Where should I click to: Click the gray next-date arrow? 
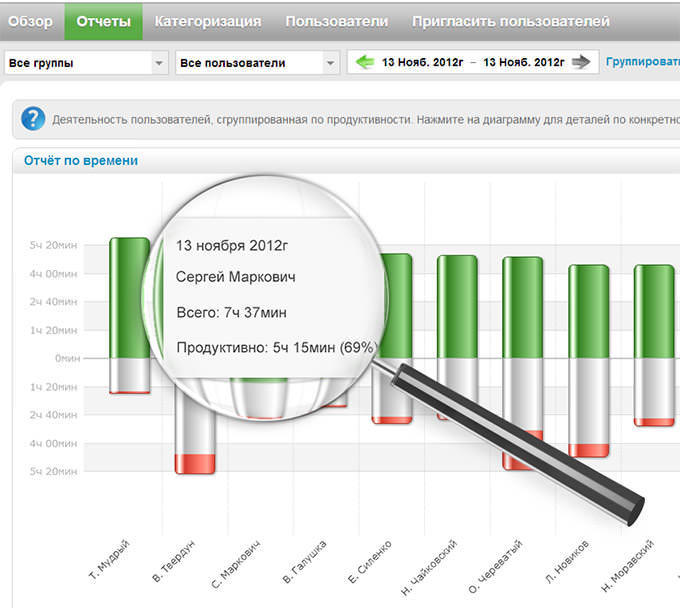[x=582, y=63]
